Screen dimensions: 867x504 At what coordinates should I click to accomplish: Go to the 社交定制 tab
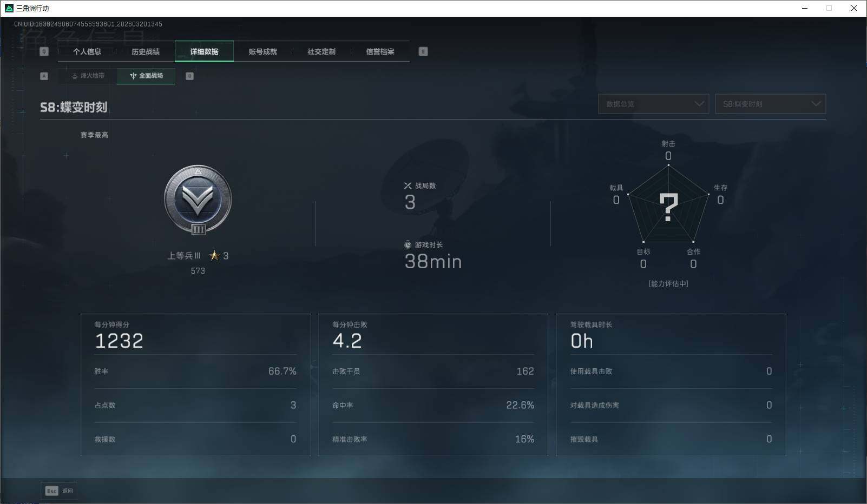[321, 51]
